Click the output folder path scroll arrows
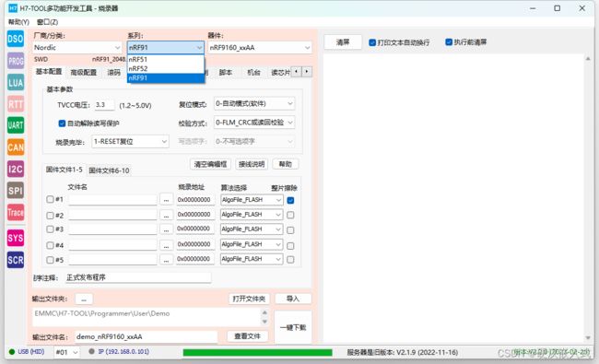Screen dimensions: 599x364 pyautogui.click(x=264, y=317)
